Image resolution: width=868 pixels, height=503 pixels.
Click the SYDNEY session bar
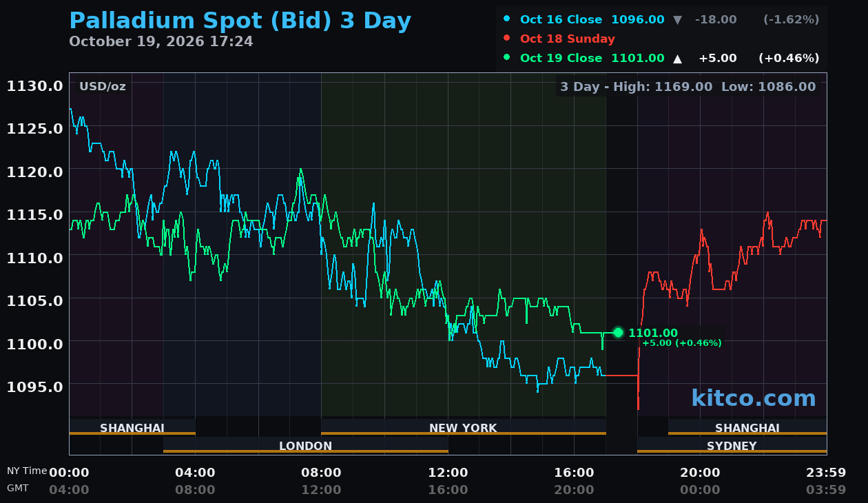pos(732,446)
